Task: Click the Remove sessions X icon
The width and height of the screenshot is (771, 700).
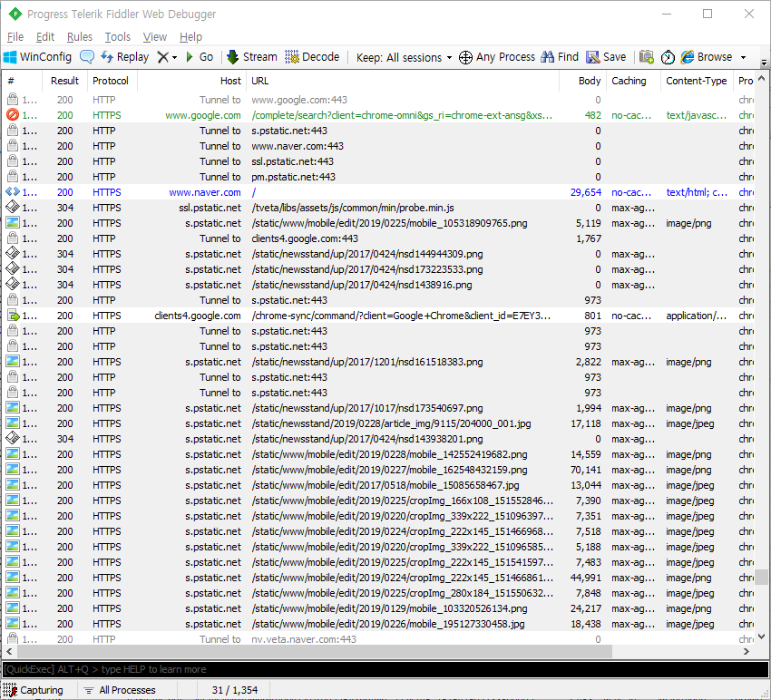Action: point(162,57)
